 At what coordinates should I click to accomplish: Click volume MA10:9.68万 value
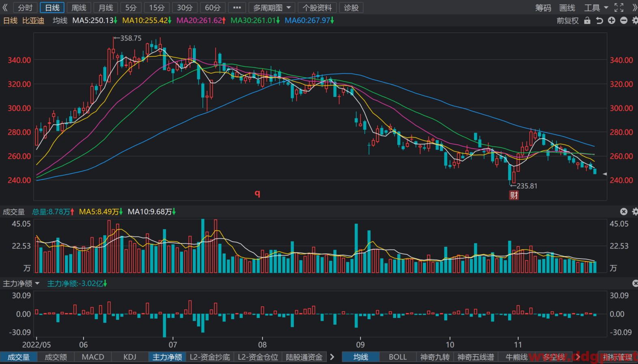tap(151, 212)
